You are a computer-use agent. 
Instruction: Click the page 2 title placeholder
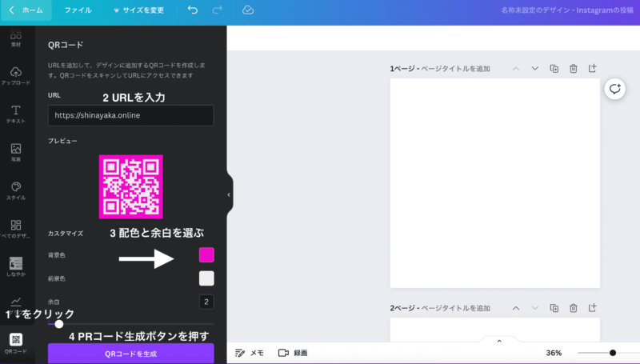(x=455, y=308)
